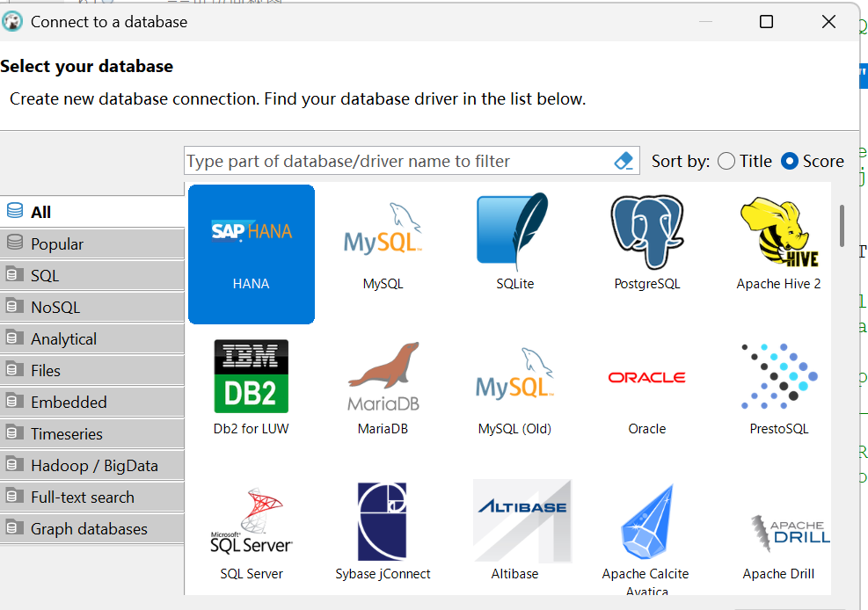Image resolution: width=868 pixels, height=610 pixels.
Task: Open the NoSQL category
Action: [91, 307]
